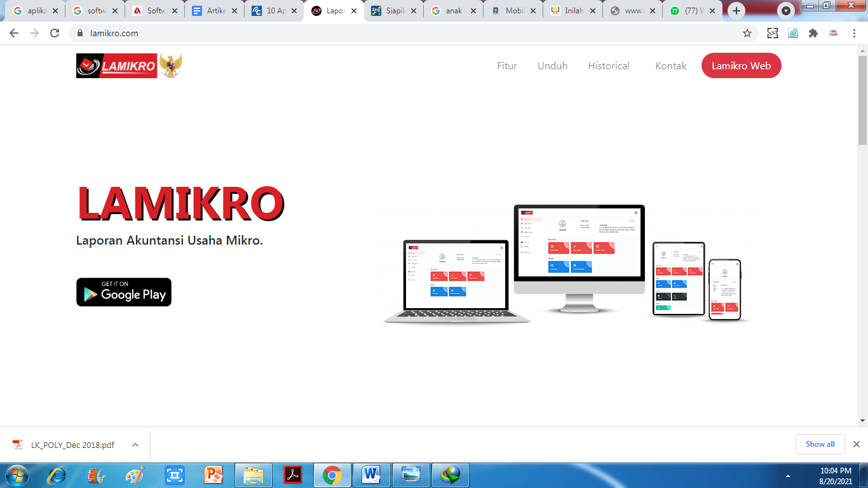Click the page's vertical scrollbar thumb
This screenshot has height=488, width=868.
coord(862,100)
